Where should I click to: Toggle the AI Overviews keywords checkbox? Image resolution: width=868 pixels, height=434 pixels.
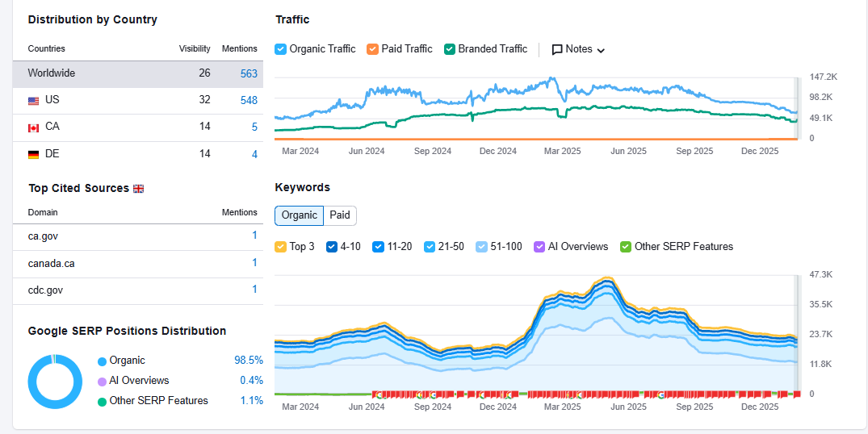tap(539, 247)
